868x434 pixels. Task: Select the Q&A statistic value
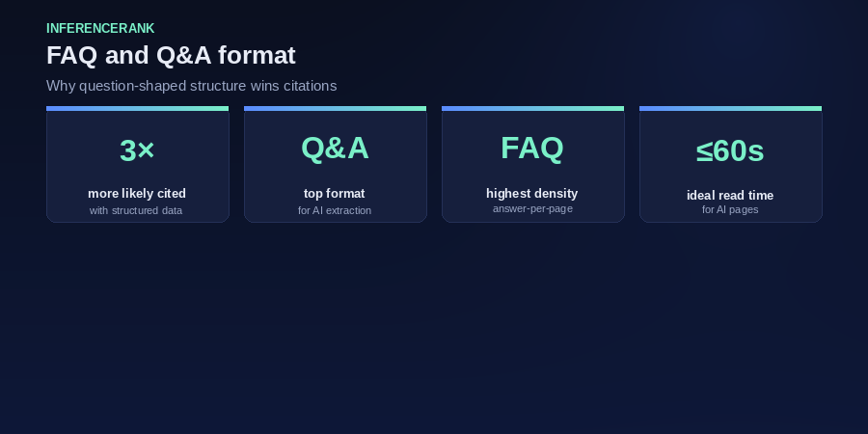[335, 149]
